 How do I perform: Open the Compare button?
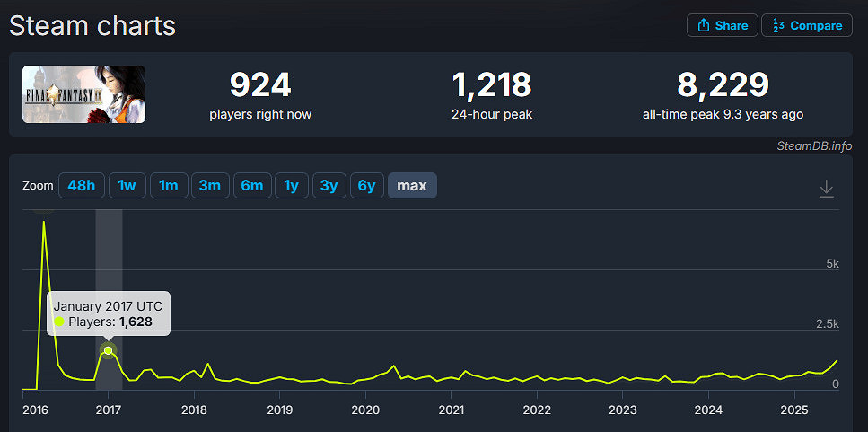point(806,25)
